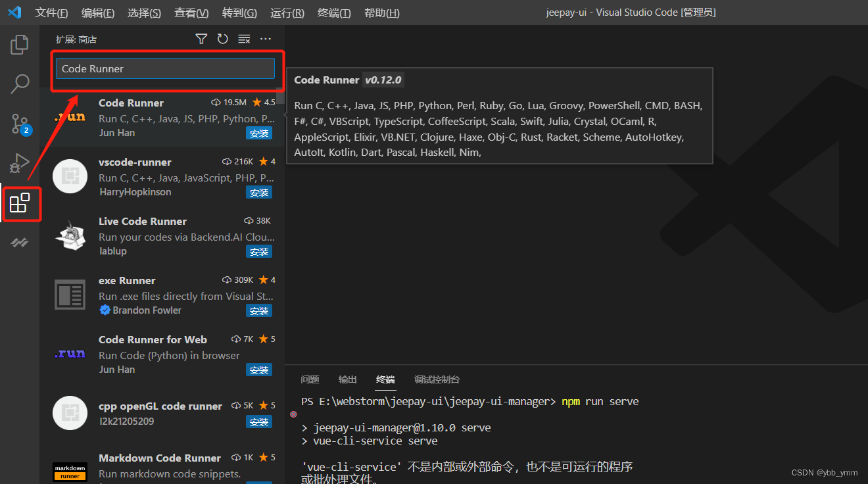Select the cpp openGL code runner title
This screenshot has height=484, width=868.
pos(160,406)
